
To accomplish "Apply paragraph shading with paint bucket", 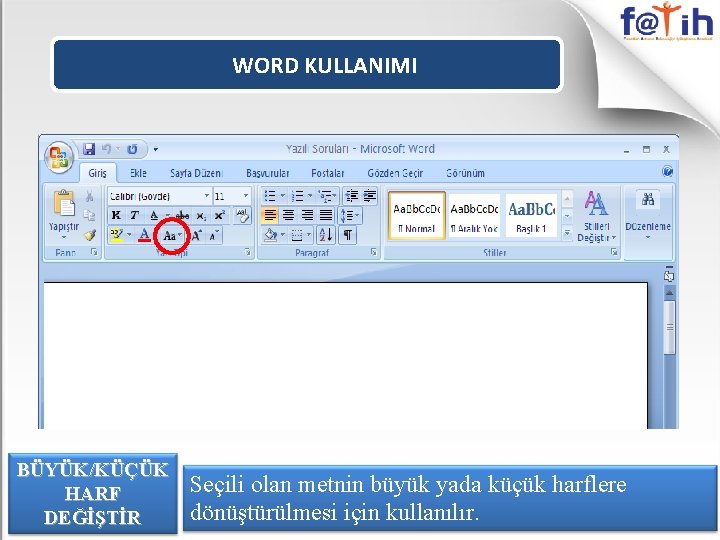I will tap(270, 235).
